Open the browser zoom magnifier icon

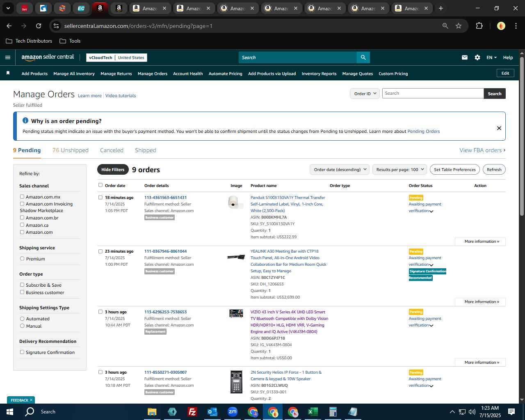(x=445, y=26)
